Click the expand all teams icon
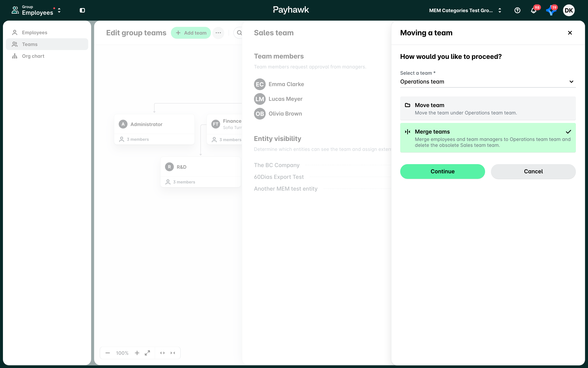588x368 pixels. (x=162, y=353)
